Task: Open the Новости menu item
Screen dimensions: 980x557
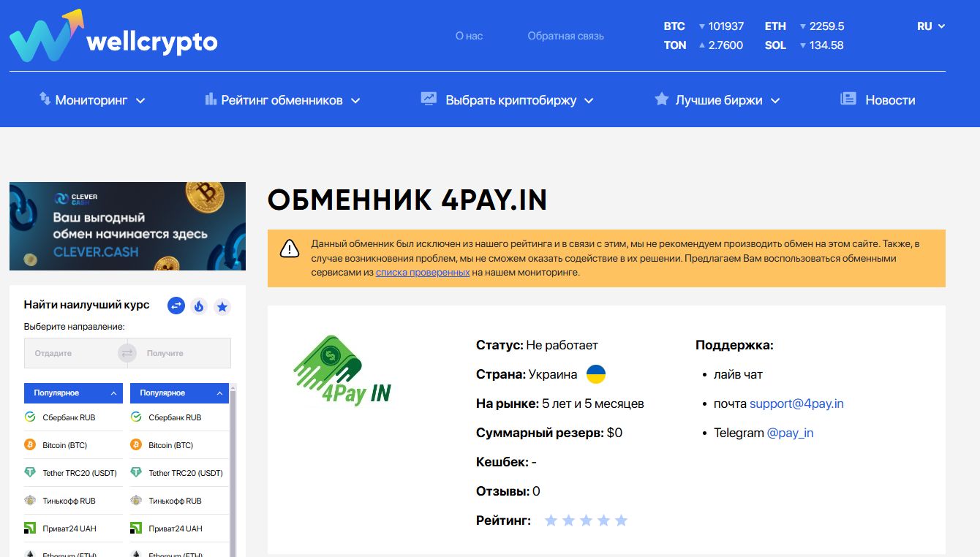Action: coord(878,100)
